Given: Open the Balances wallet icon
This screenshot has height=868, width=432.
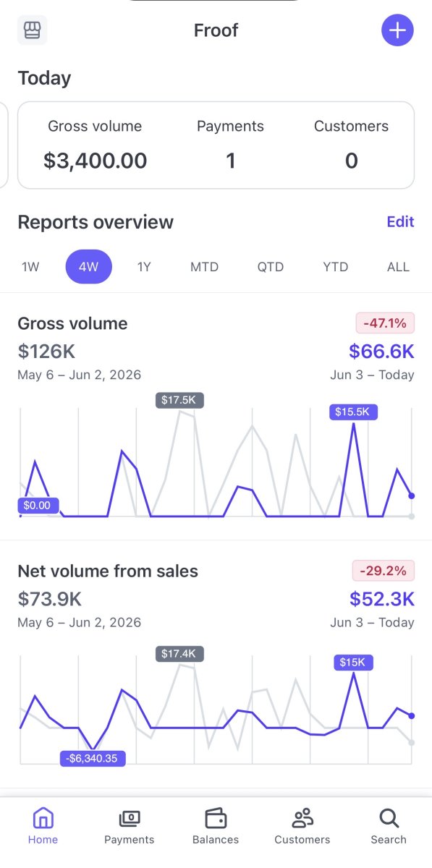Looking at the screenshot, I should tap(216, 818).
